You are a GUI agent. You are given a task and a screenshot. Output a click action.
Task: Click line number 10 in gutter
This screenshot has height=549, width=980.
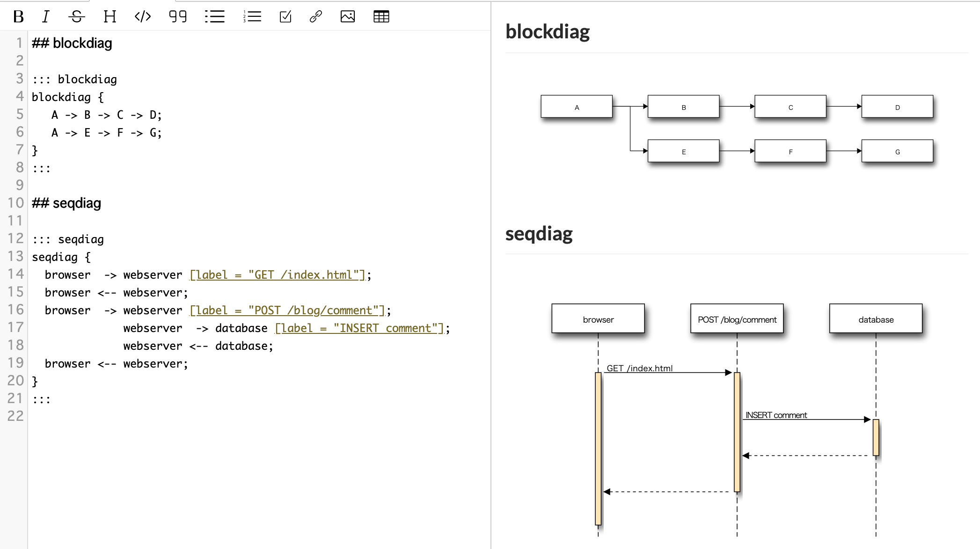(x=15, y=203)
